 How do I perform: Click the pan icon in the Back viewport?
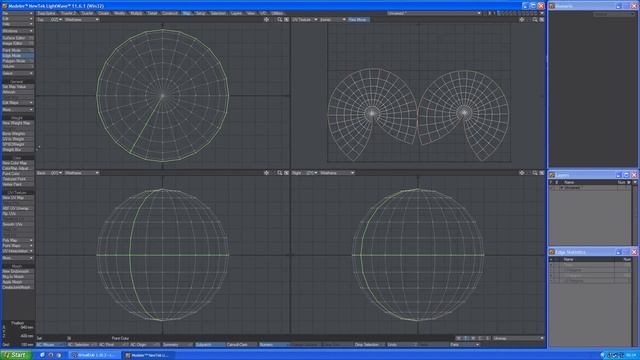266,173
